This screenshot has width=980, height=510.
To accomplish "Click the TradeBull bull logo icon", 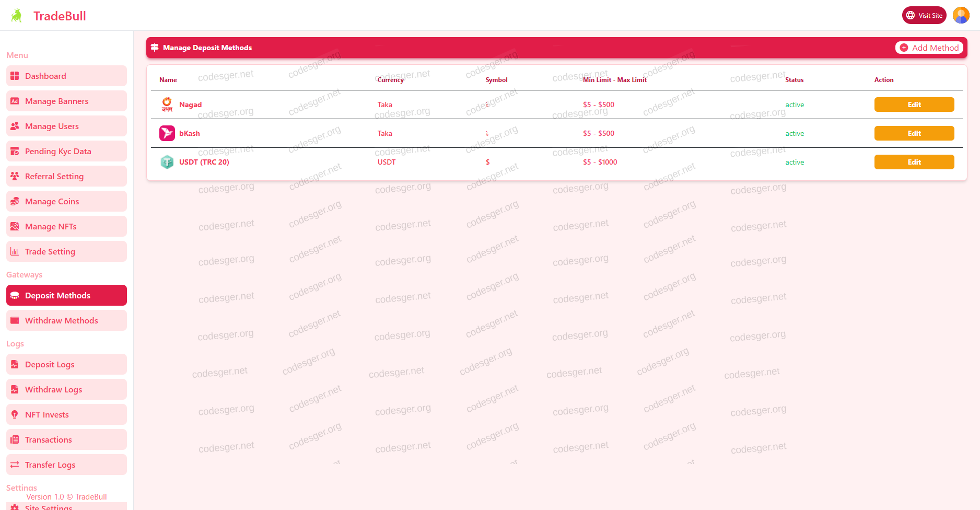I will [17, 16].
